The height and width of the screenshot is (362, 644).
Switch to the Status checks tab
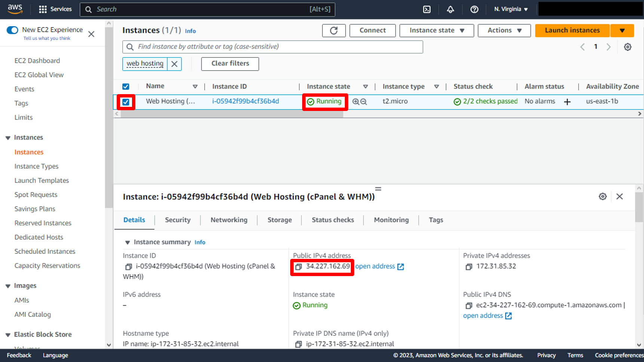click(x=333, y=220)
